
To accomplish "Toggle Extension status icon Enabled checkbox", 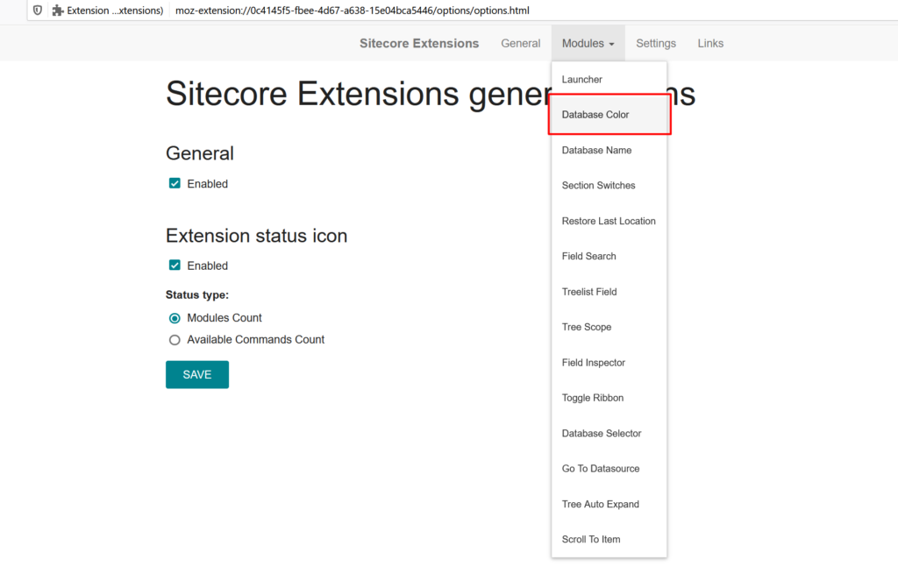I will point(175,266).
